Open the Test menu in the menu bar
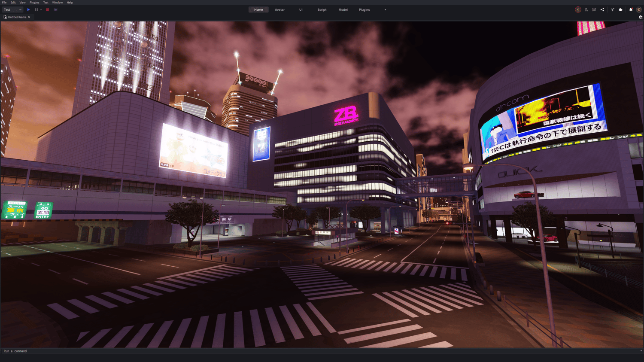The width and height of the screenshot is (644, 362). (46, 3)
